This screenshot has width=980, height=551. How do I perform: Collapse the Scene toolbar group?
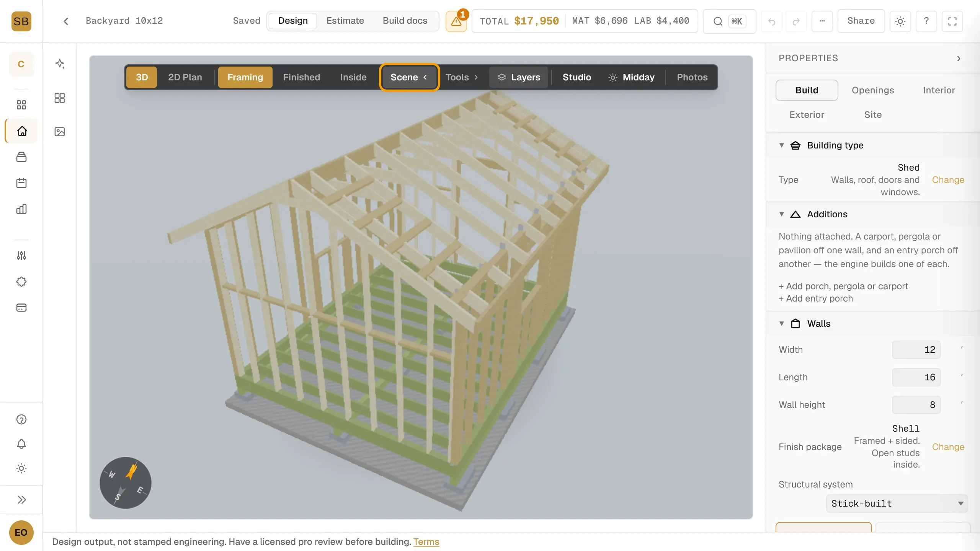(409, 77)
